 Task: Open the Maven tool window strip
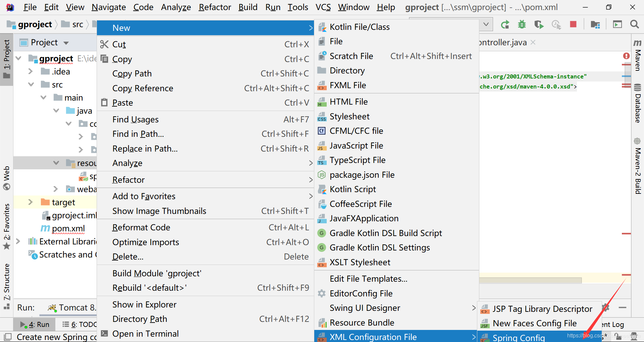tap(638, 55)
